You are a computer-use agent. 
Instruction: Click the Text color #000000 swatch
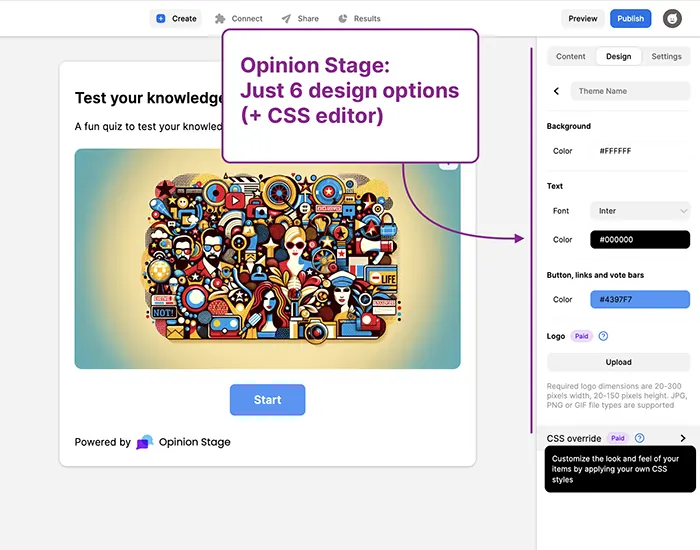coord(640,240)
